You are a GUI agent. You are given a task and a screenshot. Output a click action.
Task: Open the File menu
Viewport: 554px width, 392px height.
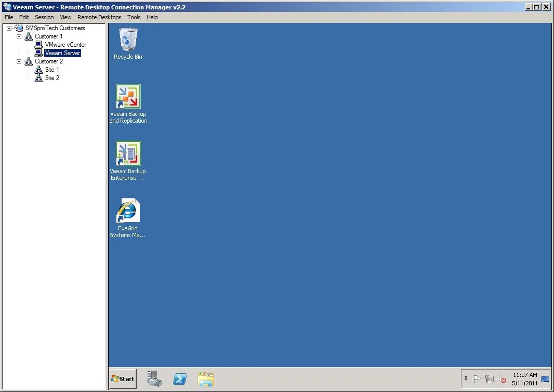pos(9,17)
